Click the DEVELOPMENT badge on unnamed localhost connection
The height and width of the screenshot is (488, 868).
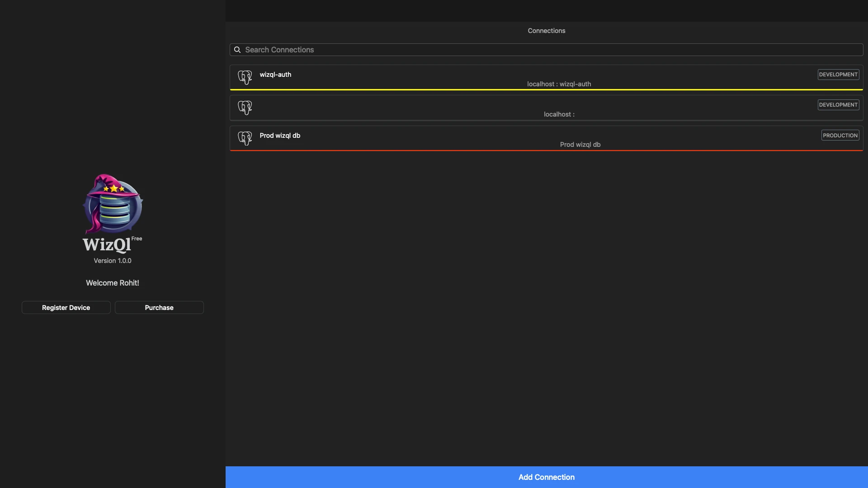click(838, 105)
